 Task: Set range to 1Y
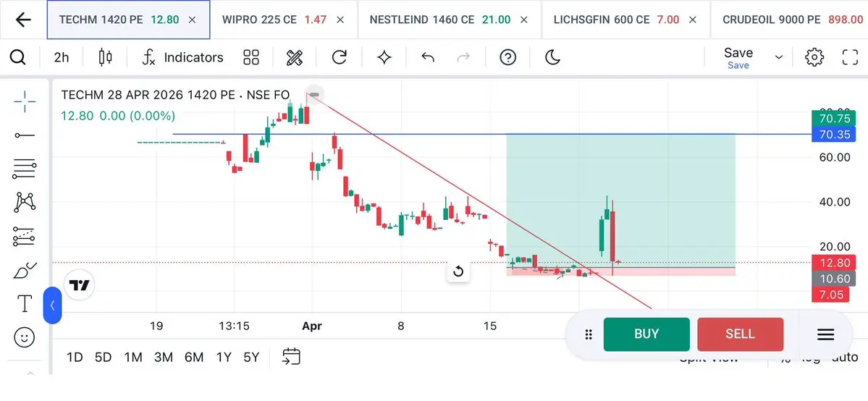tap(224, 358)
